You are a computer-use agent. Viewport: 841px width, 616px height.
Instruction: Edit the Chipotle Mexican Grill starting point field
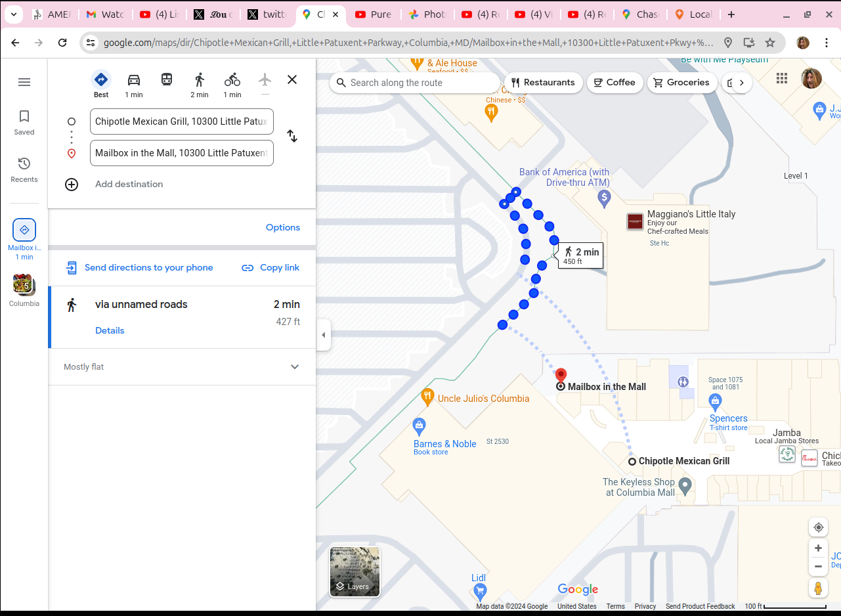(x=182, y=121)
